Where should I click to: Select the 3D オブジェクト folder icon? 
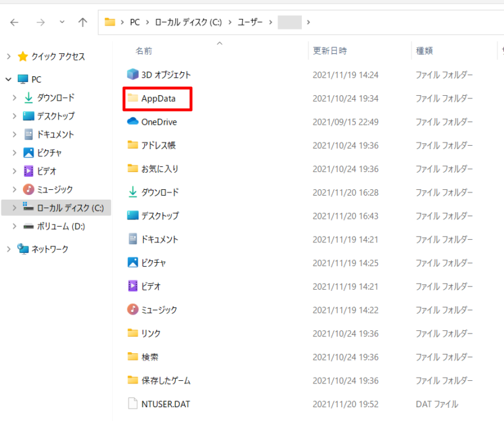pos(133,75)
